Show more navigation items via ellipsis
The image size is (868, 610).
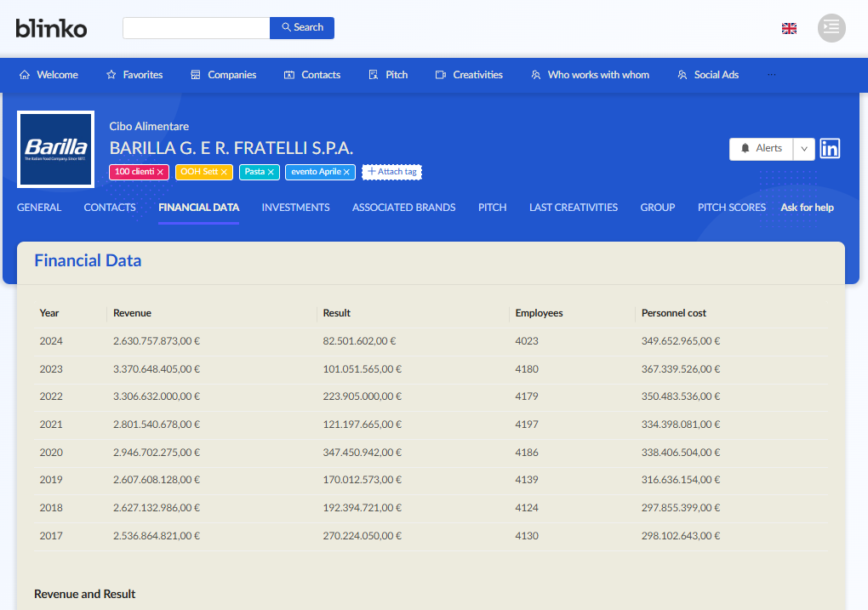pos(772,75)
